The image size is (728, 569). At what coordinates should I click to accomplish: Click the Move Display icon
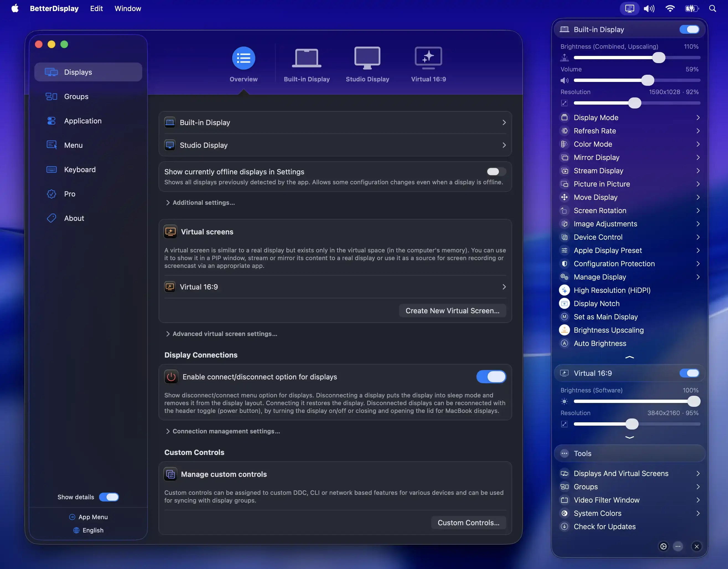click(x=564, y=197)
